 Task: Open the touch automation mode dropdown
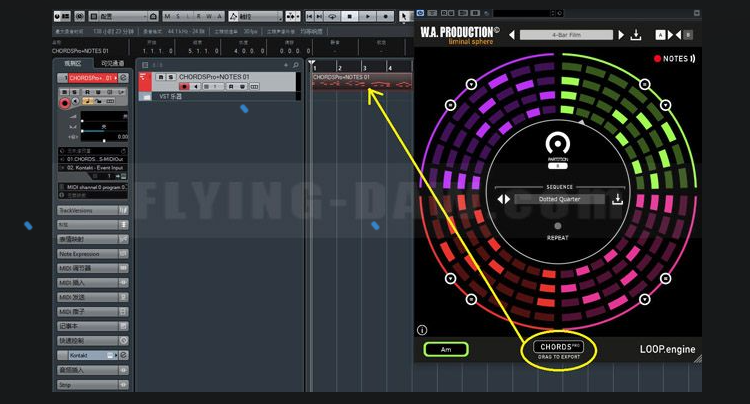[x=256, y=16]
